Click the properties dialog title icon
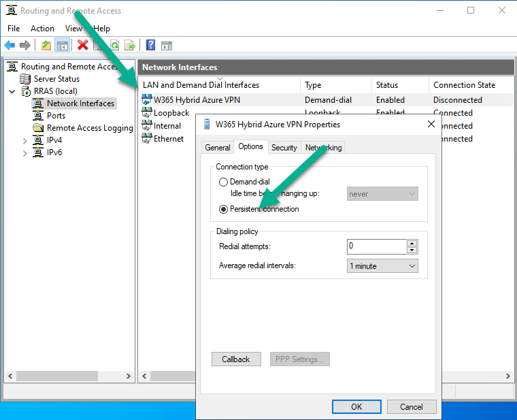This screenshot has width=517, height=420. [x=207, y=124]
